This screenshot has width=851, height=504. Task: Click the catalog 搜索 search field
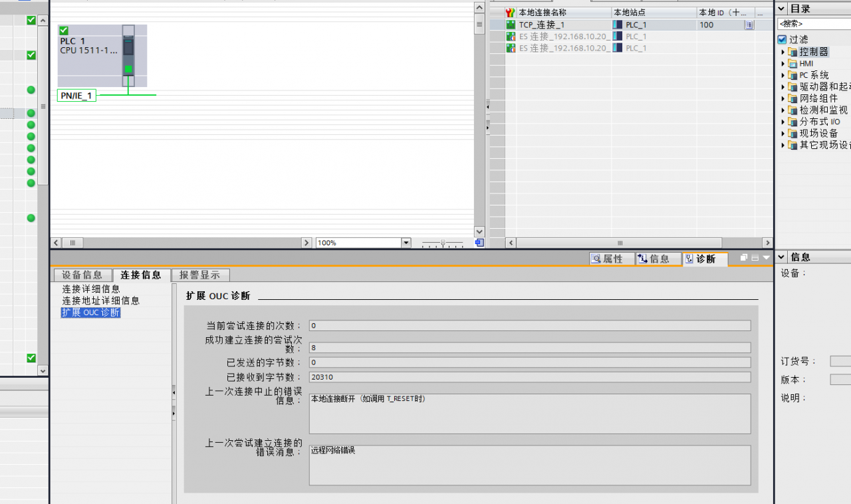[814, 24]
